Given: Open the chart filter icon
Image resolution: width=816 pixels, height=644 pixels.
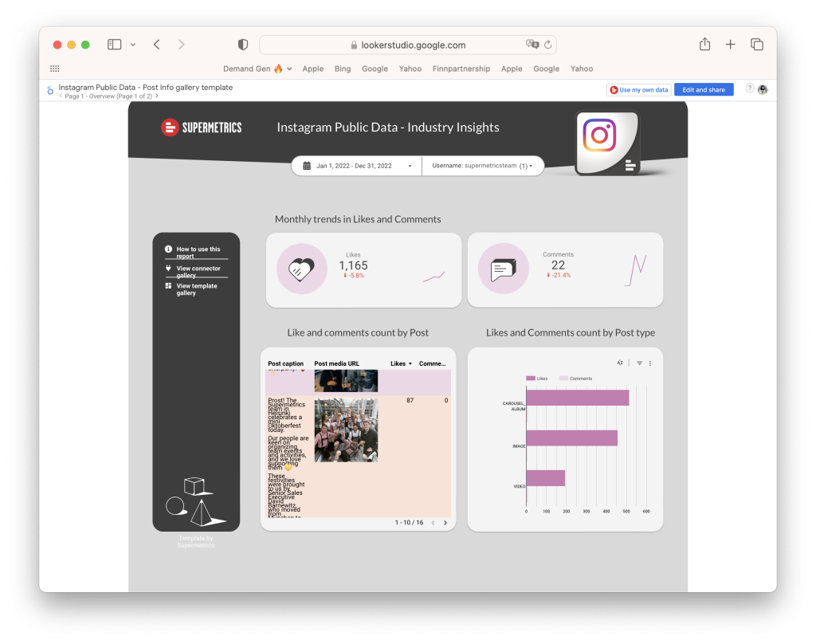Looking at the screenshot, I should click(640, 363).
